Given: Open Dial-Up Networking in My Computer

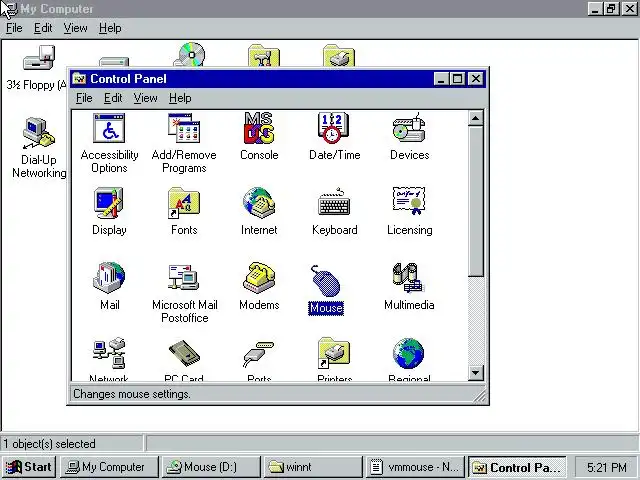Looking at the screenshot, I should click(39, 133).
